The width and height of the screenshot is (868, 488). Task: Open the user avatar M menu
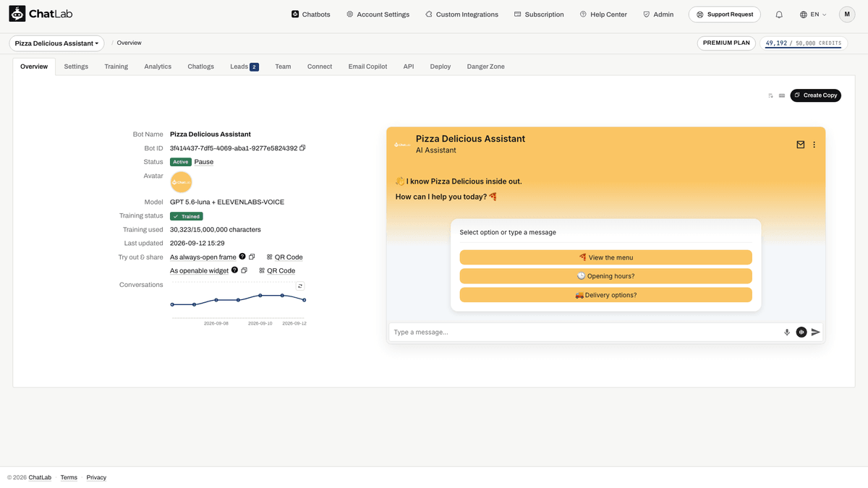(847, 14)
